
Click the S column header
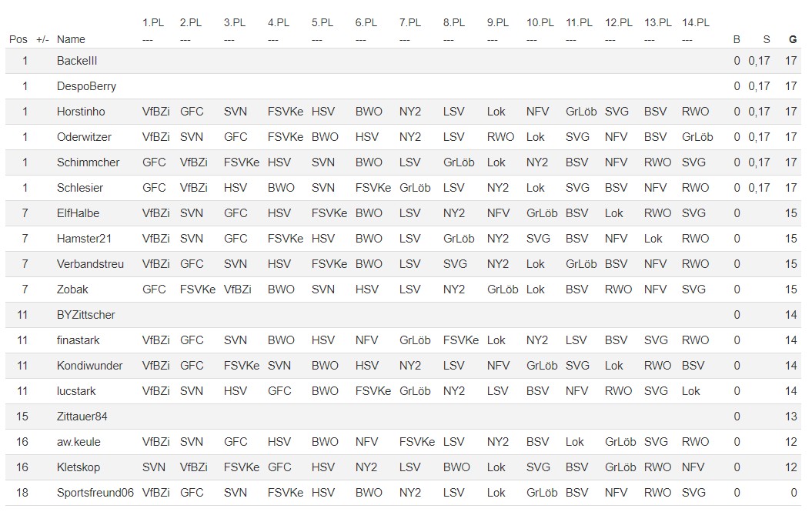point(766,39)
